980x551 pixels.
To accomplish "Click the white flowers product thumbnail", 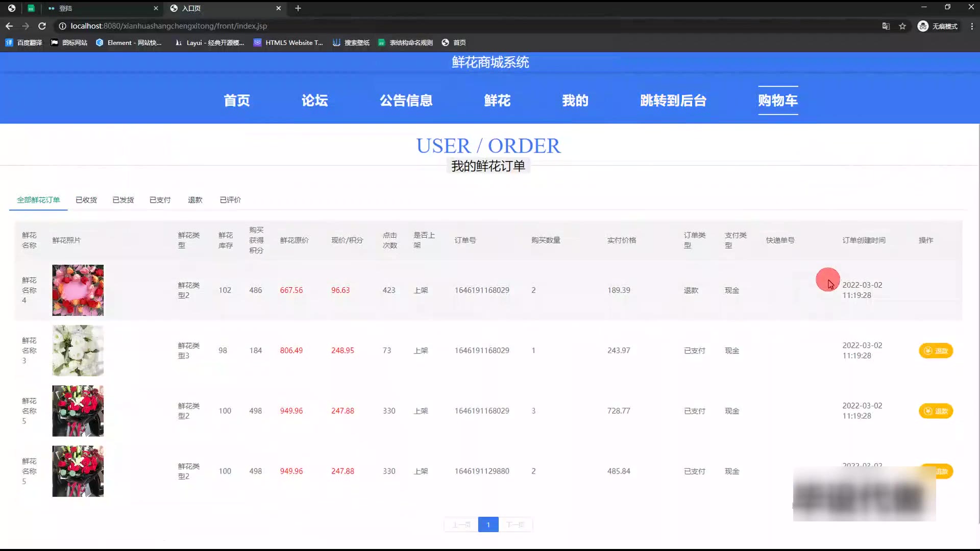I will point(78,351).
